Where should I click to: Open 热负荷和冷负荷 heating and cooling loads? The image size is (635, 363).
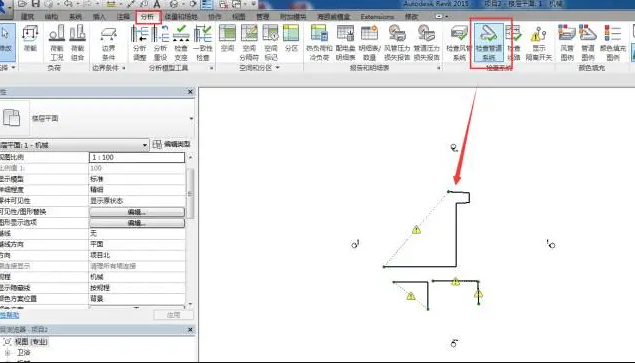[320, 43]
